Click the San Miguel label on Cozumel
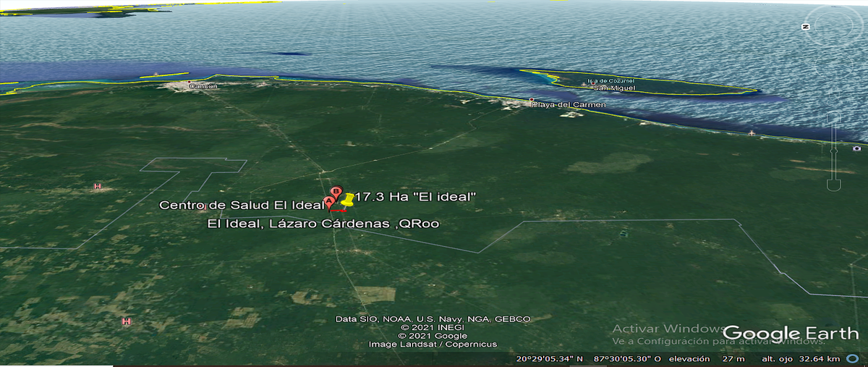The image size is (868, 367). [614, 88]
